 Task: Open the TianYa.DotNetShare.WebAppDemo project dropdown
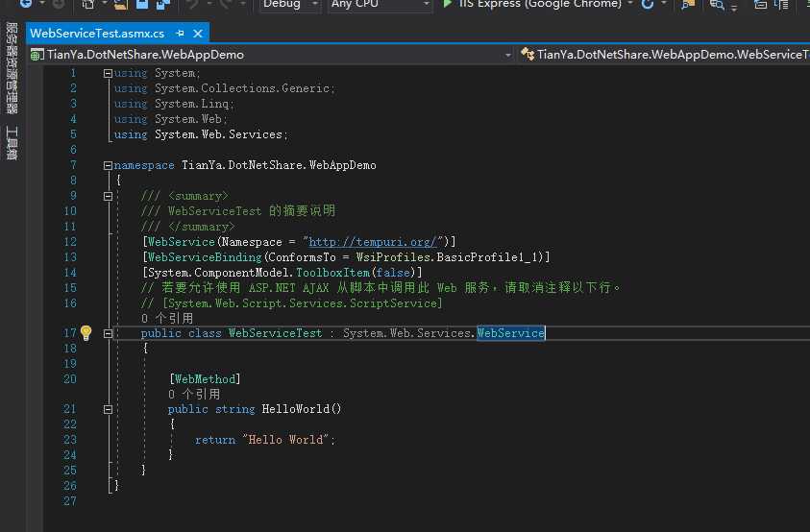pyautogui.click(x=271, y=54)
